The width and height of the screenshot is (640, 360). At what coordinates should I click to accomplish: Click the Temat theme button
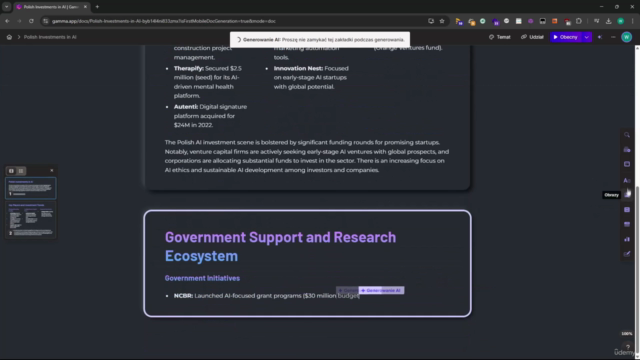(x=500, y=37)
